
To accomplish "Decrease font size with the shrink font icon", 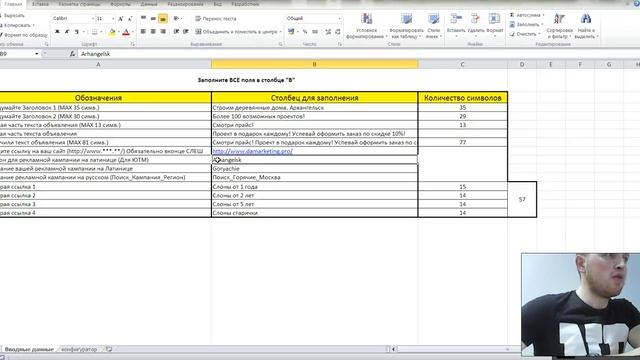I will pos(130,19).
